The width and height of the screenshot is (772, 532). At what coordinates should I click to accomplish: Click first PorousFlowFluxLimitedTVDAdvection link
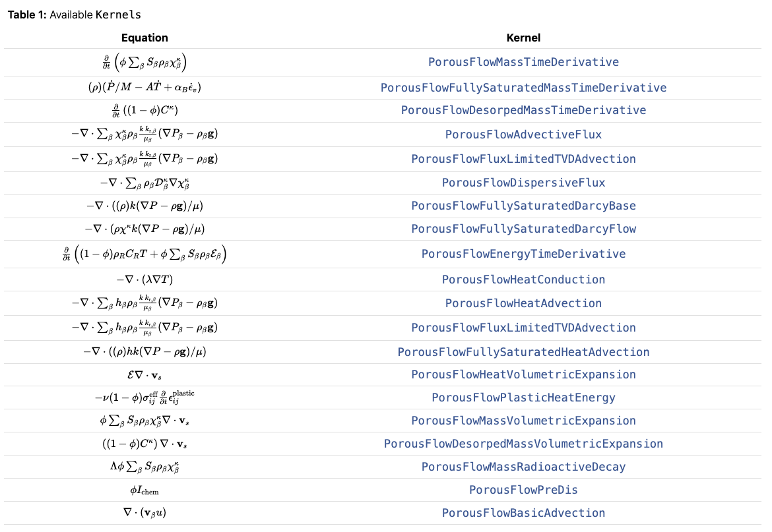coord(523,159)
